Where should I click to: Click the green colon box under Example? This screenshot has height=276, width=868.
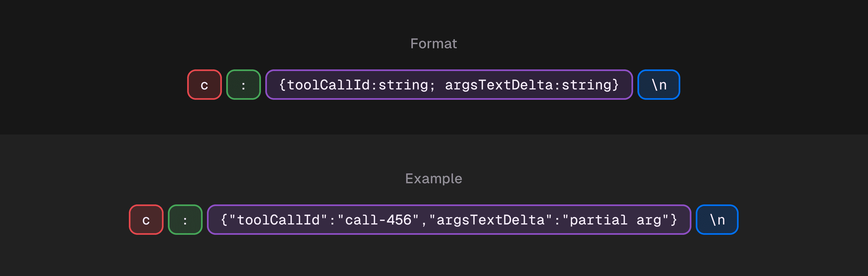click(185, 220)
